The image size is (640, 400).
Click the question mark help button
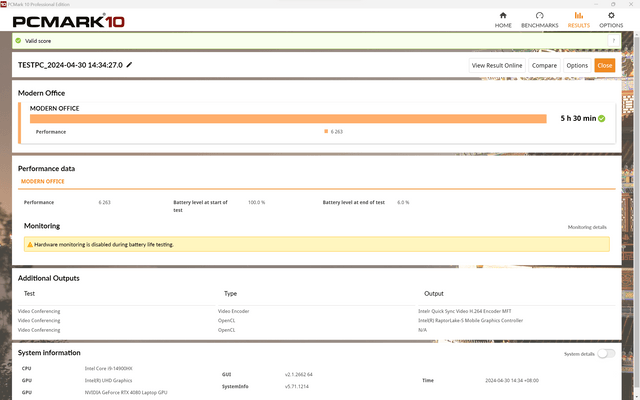(613, 41)
